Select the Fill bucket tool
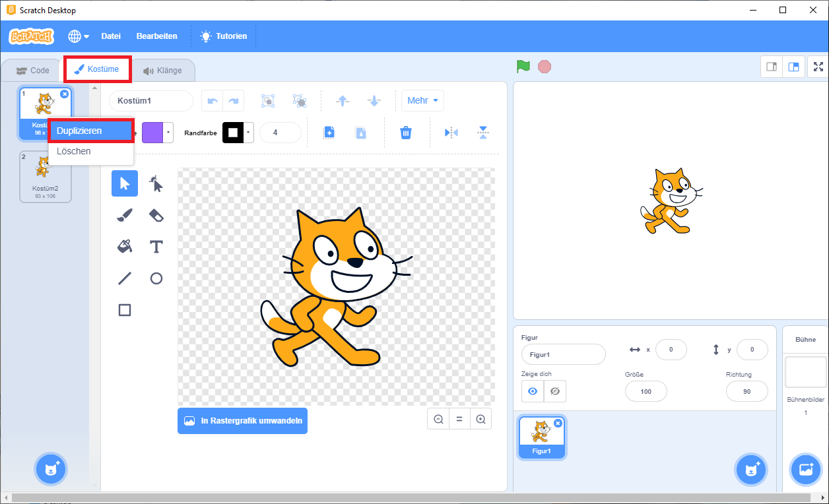This screenshot has width=829, height=504. click(x=125, y=247)
